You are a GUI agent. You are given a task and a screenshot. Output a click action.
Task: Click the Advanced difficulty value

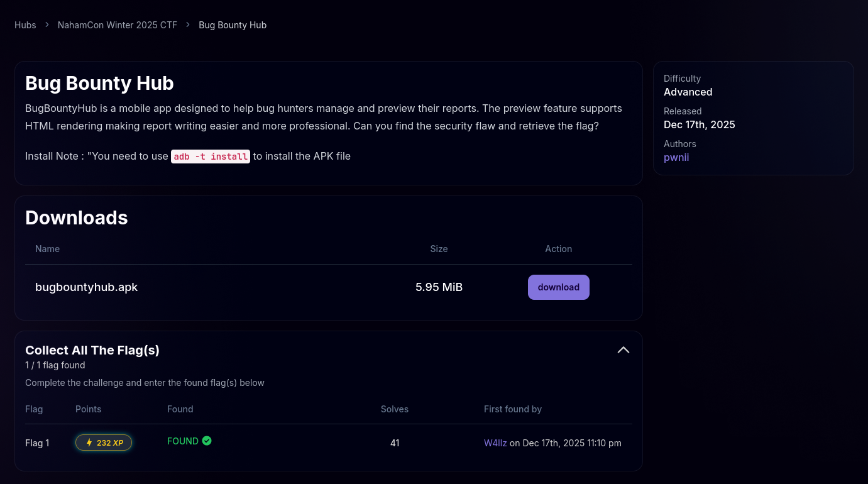(688, 92)
